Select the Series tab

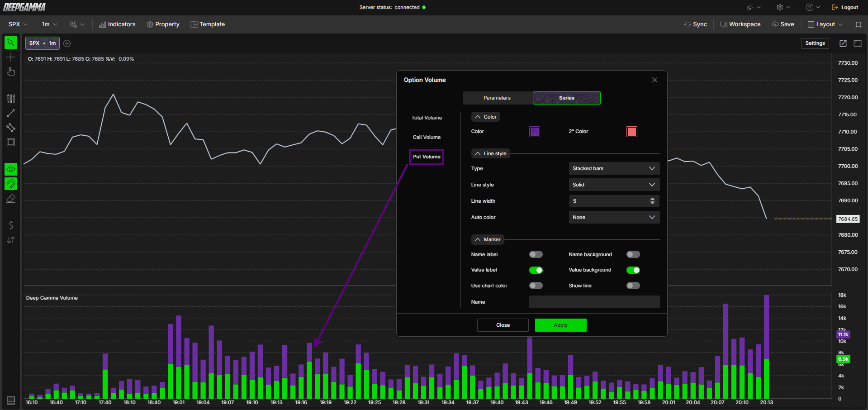tap(567, 98)
